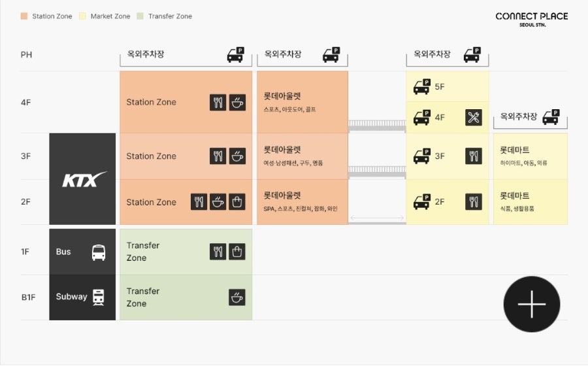This screenshot has height=370, width=588.
Task: Click repair tools icon on parking 4F
Action: click(474, 118)
